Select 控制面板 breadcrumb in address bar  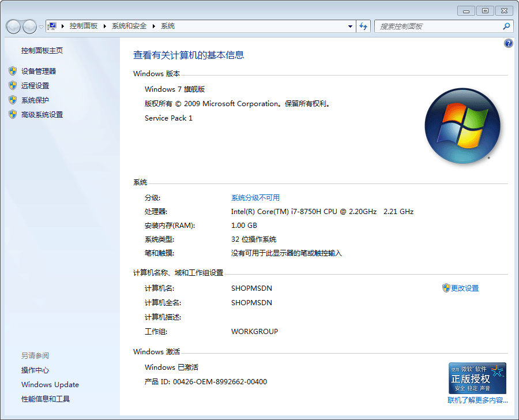tap(84, 26)
